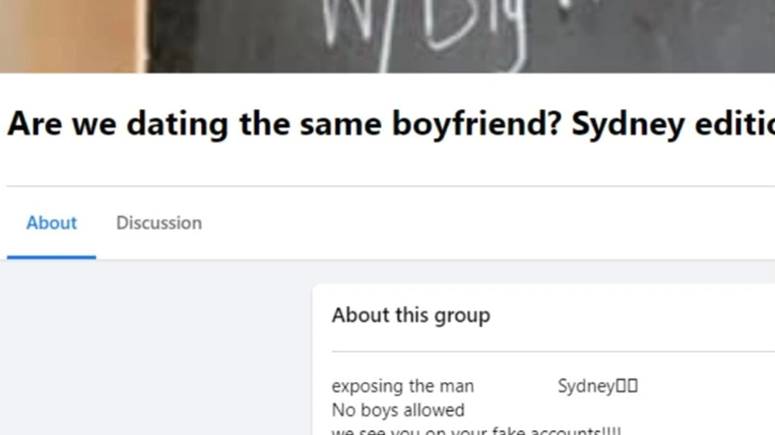775x435 pixels.
Task: Click the word 'Sydney' in the group description
Action: pyautogui.click(x=586, y=386)
